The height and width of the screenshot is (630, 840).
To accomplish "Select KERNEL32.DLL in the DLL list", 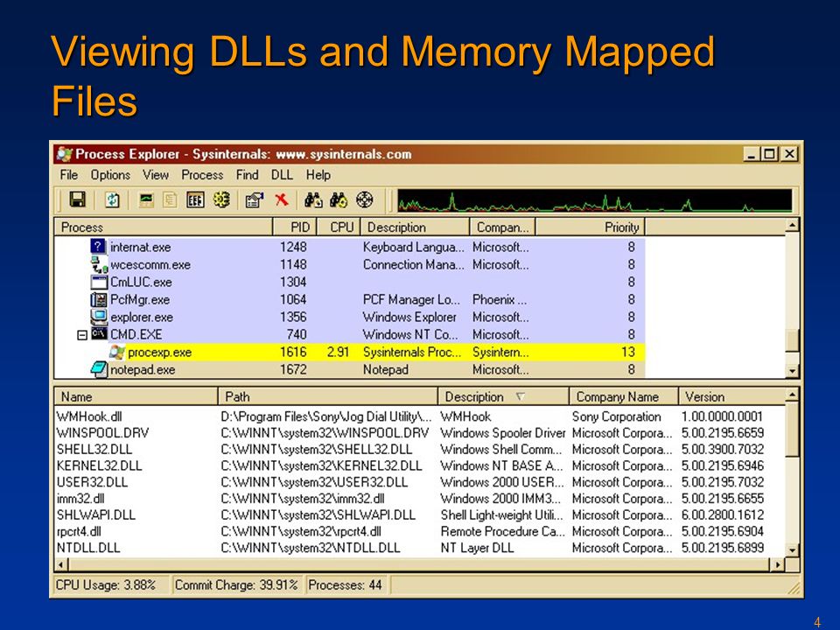I will click(99, 465).
